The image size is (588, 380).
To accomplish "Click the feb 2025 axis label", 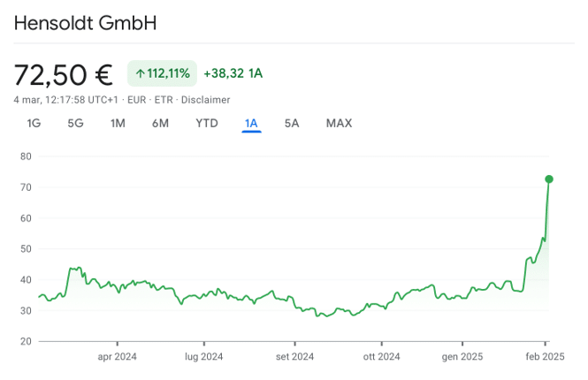I will [x=545, y=356].
